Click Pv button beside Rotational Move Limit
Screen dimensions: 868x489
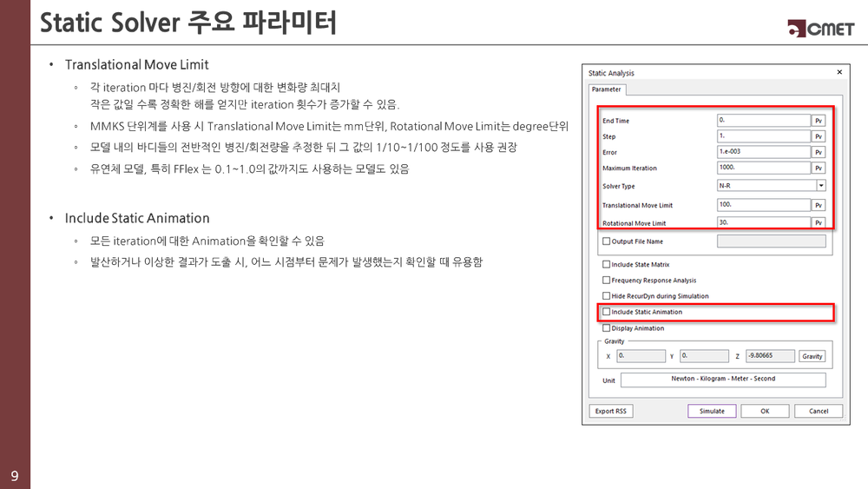coord(818,223)
